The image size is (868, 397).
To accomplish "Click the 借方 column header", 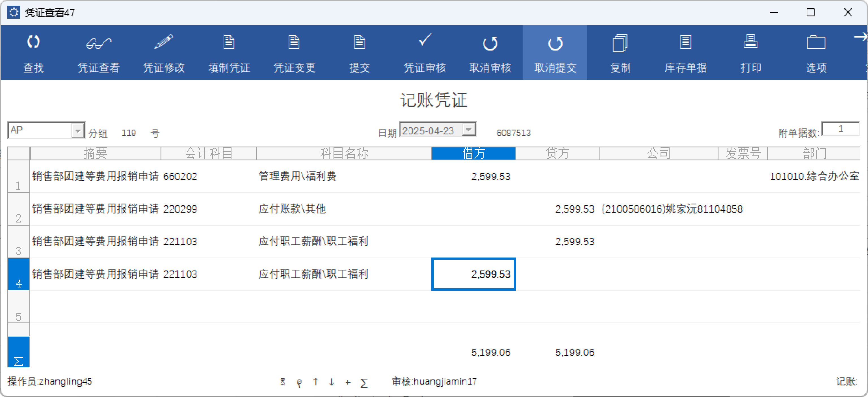I will coord(473,154).
